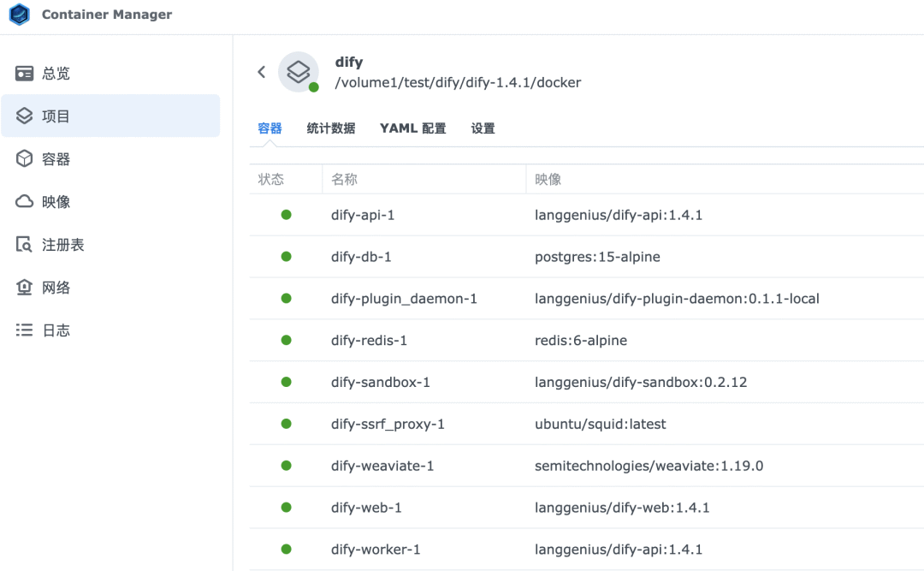Click the dify-worker-1 row image langgenius/dify-api:1.4.1
This screenshot has height=571, width=924.
(619, 550)
